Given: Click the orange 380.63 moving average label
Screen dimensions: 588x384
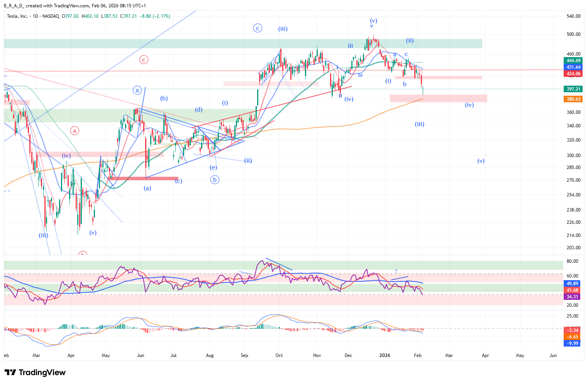Looking at the screenshot, I should coord(573,99).
